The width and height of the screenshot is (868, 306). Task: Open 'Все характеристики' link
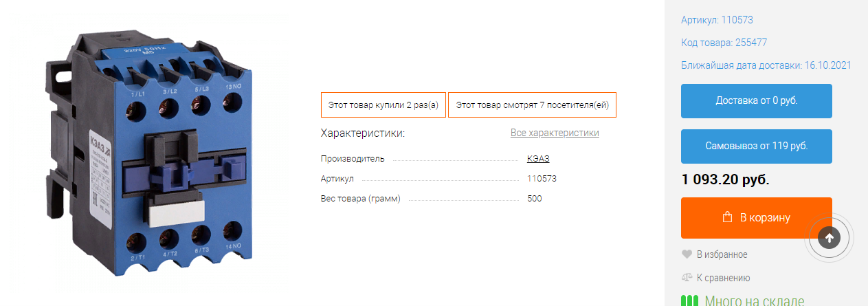click(x=555, y=133)
